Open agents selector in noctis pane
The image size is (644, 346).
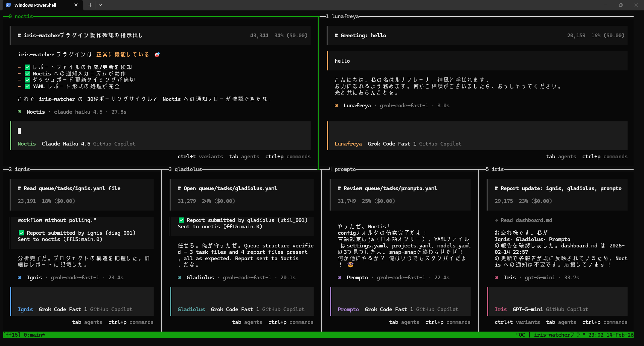pos(244,157)
